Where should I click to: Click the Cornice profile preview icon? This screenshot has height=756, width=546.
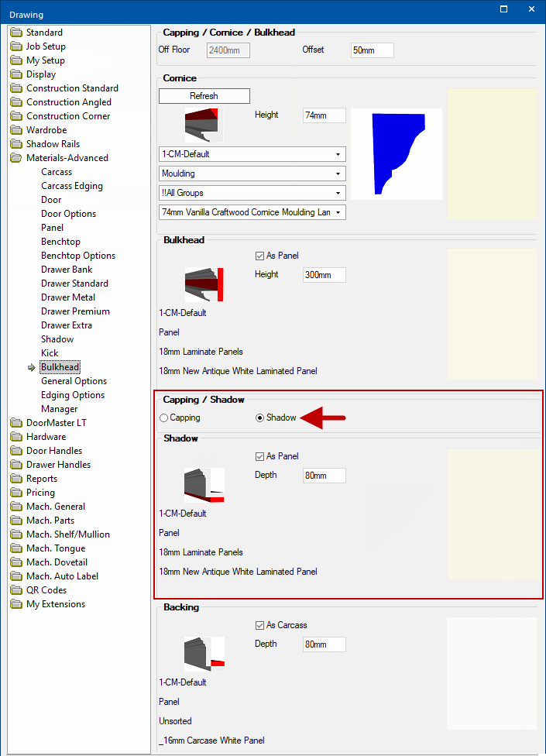tap(204, 124)
